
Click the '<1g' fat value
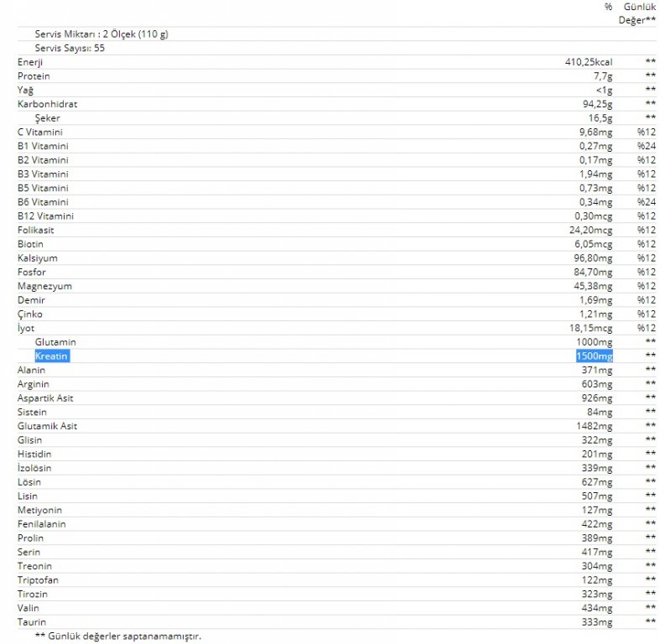click(604, 91)
